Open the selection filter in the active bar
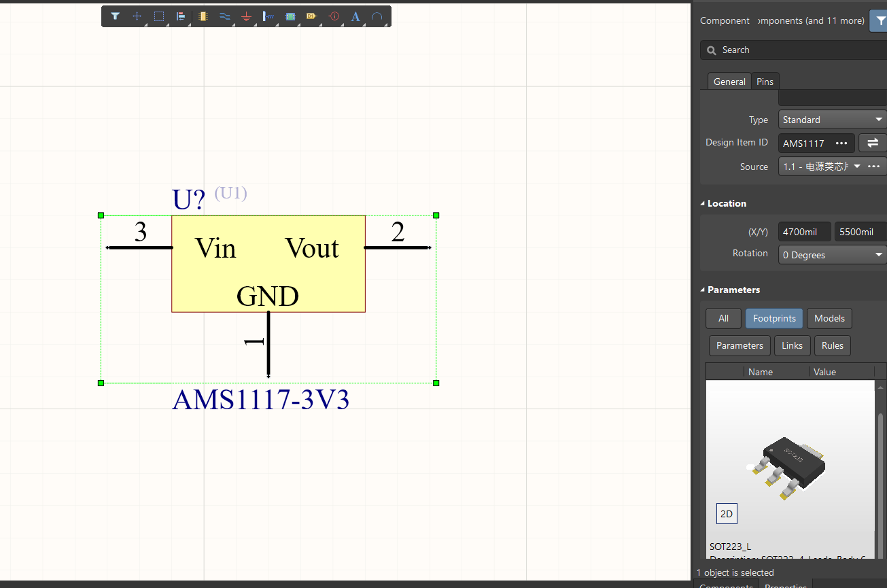The height and width of the screenshot is (588, 887). click(115, 16)
